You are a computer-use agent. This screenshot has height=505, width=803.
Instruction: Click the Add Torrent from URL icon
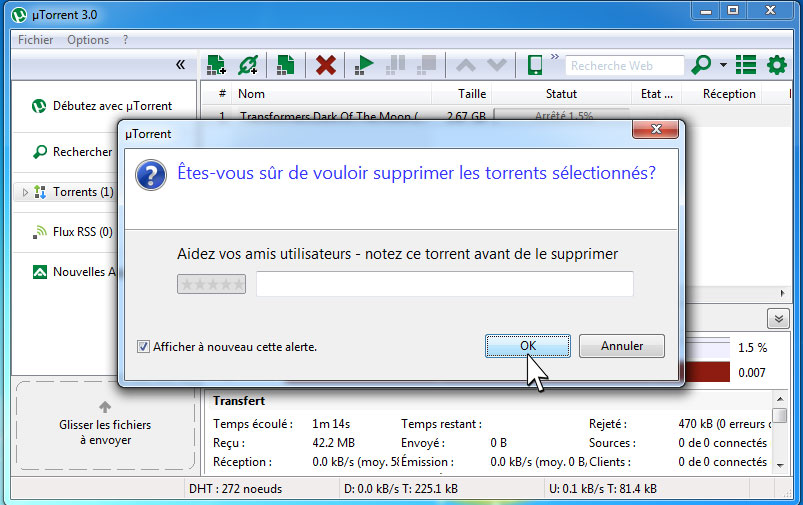point(248,65)
